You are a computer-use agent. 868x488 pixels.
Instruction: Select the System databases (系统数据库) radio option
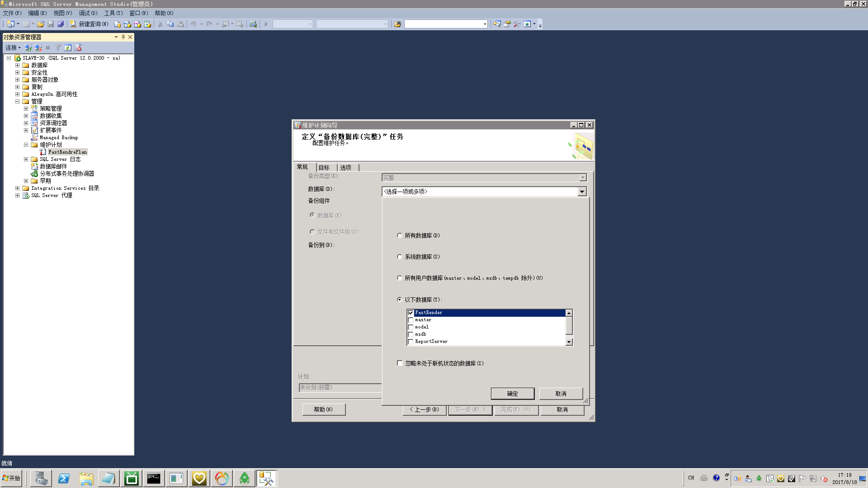(x=400, y=257)
